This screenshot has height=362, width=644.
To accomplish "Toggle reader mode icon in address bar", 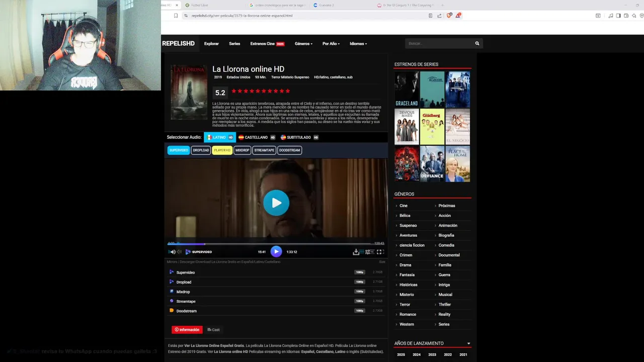I will (430, 16).
